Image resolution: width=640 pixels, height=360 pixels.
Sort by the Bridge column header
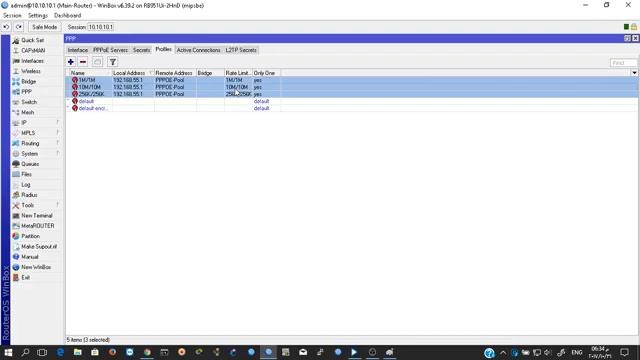coord(210,73)
